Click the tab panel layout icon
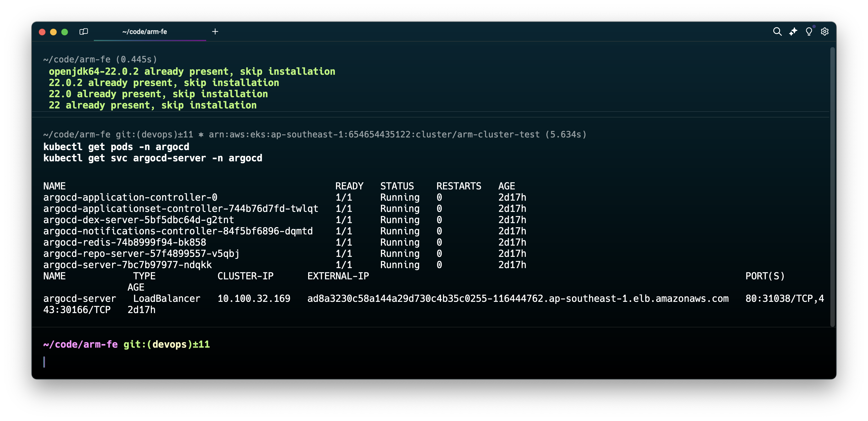Screen dimensions: 868x421 coord(83,32)
